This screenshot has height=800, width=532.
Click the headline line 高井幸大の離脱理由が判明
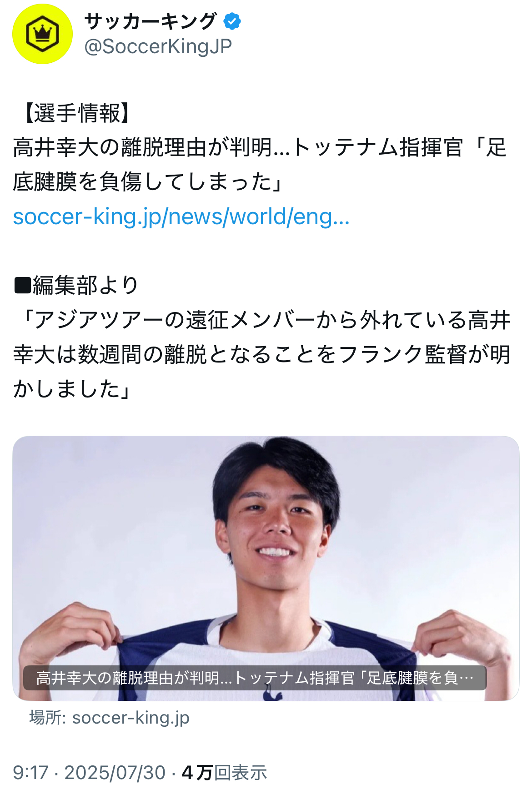click(260, 148)
